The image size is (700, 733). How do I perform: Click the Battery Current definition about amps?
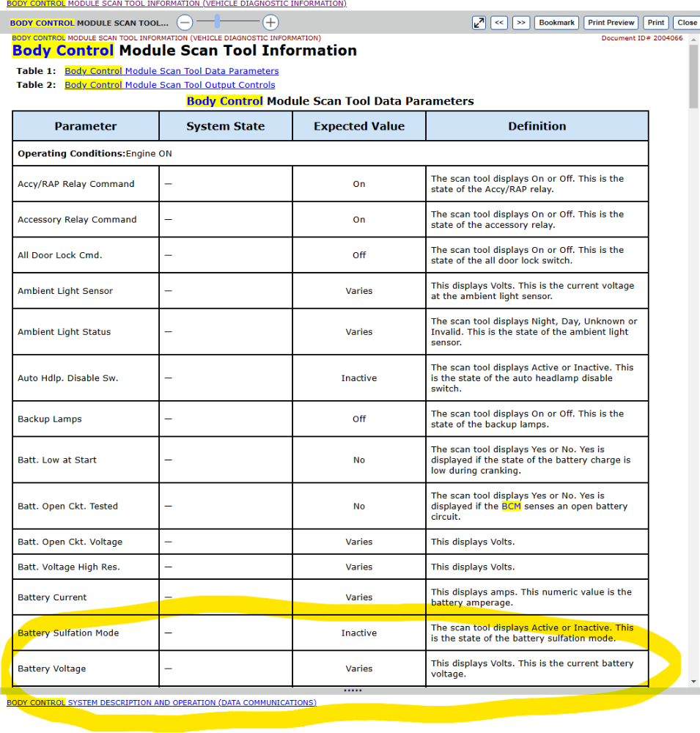click(531, 597)
